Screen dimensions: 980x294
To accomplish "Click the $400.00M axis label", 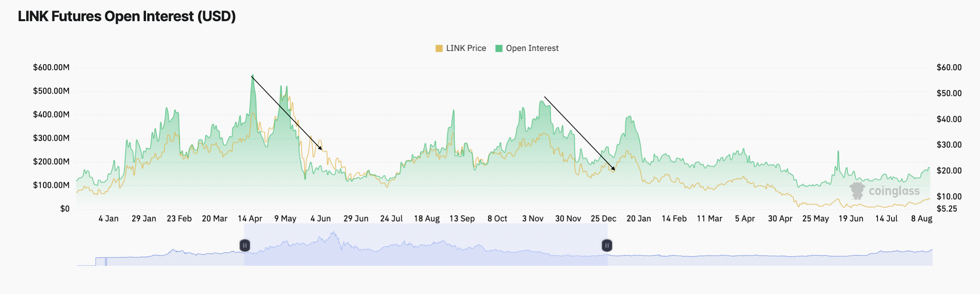I will tap(51, 114).
